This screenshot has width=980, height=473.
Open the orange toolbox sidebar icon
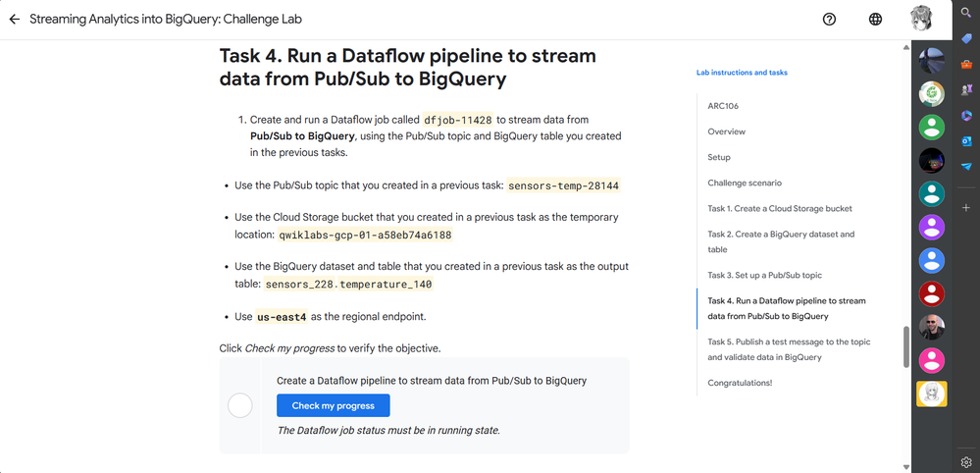965,65
